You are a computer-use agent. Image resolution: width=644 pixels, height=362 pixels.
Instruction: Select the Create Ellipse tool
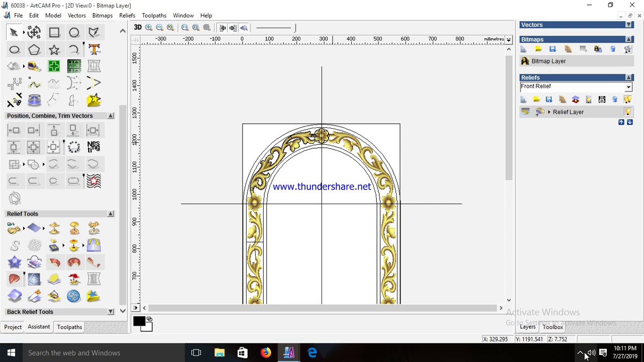14,49
